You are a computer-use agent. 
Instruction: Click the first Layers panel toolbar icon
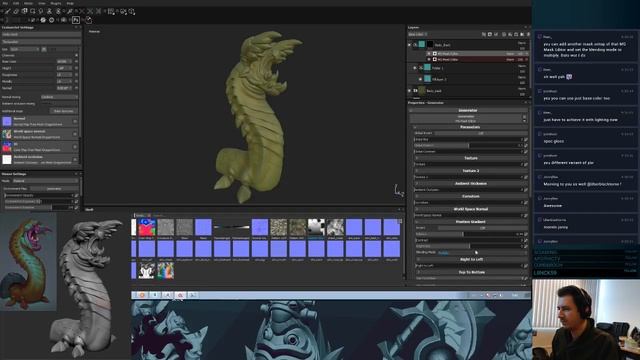(x=484, y=34)
